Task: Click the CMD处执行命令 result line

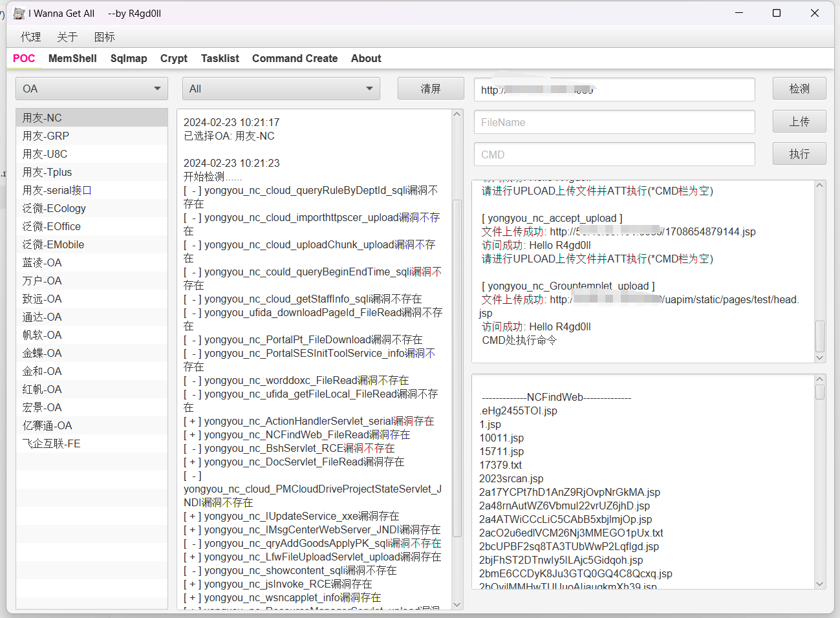Action: (x=519, y=340)
